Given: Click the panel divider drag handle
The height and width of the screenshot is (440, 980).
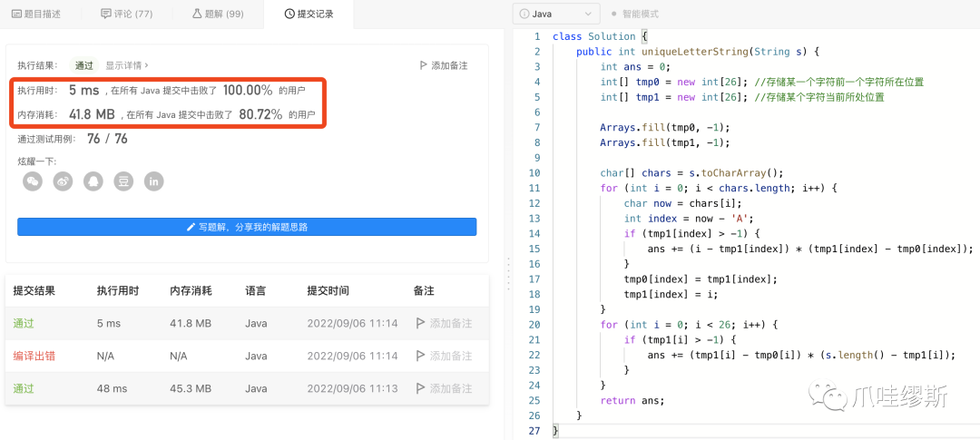Looking at the screenshot, I should click(x=508, y=273).
